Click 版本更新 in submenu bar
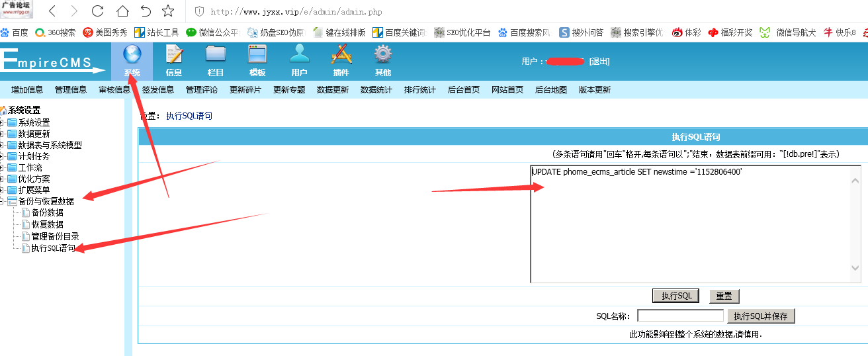The width and height of the screenshot is (868, 356). click(595, 90)
